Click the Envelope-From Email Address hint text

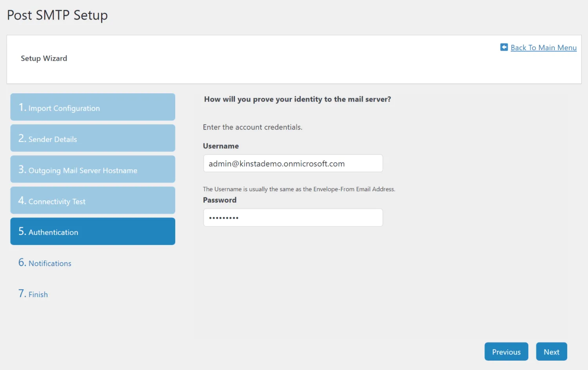[299, 189]
